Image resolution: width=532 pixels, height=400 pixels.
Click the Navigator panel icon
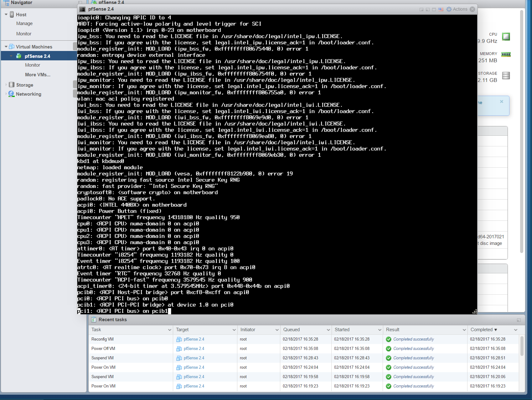point(6,3)
